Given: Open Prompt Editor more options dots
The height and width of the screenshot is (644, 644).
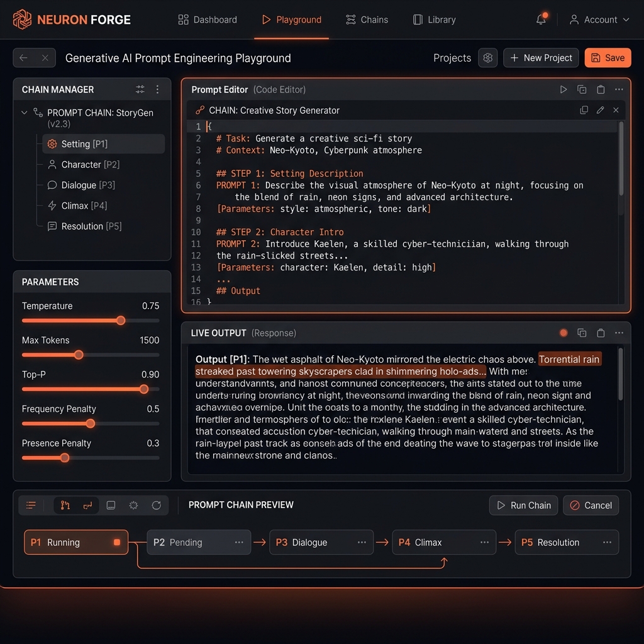Looking at the screenshot, I should click(x=619, y=89).
